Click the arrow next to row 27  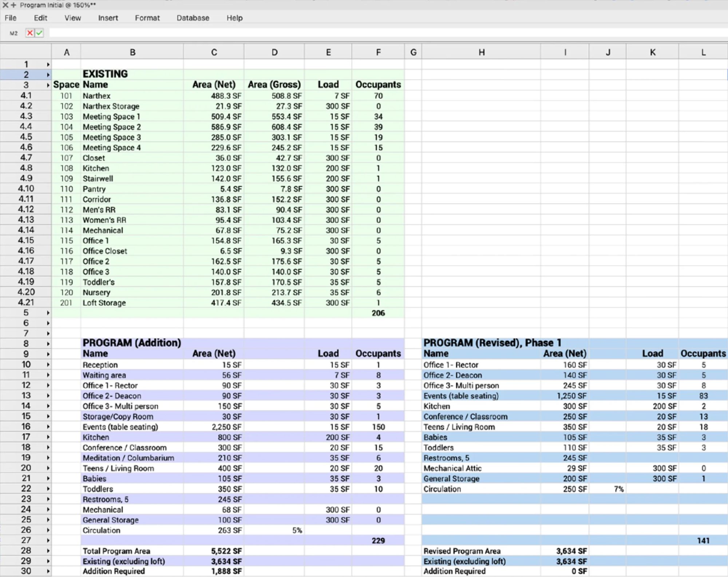tap(48, 541)
